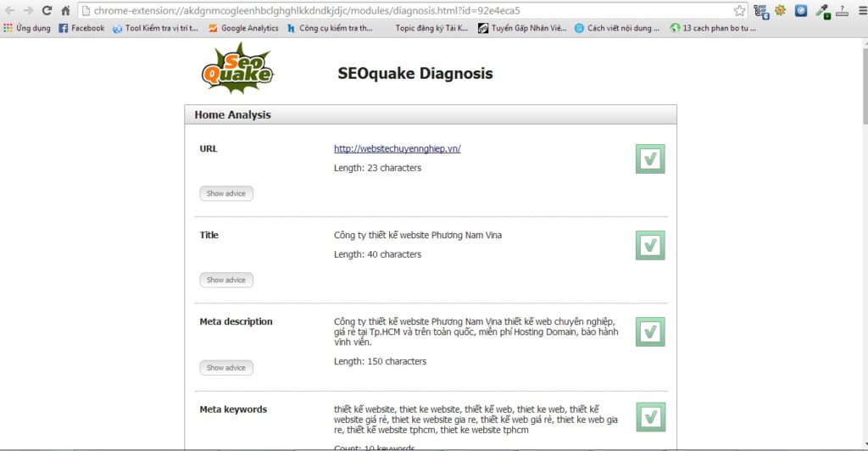The width and height of the screenshot is (868, 451).
Task: Bookmark this page with the star icon
Action: click(x=739, y=10)
